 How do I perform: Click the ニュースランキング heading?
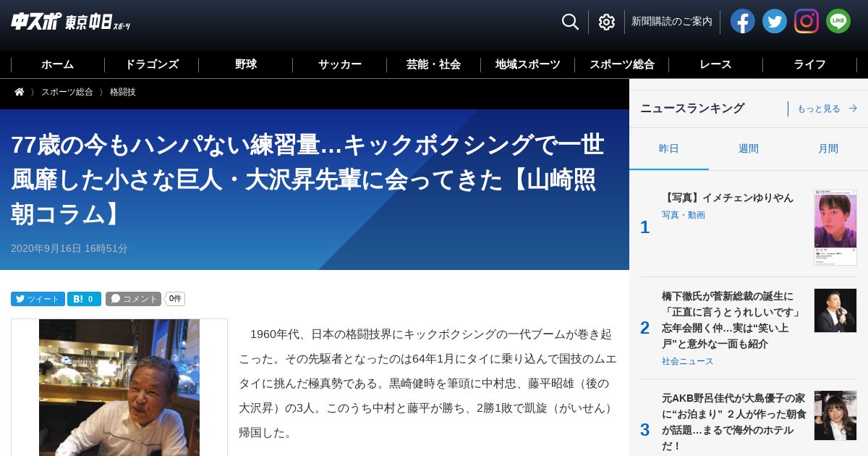tap(692, 109)
